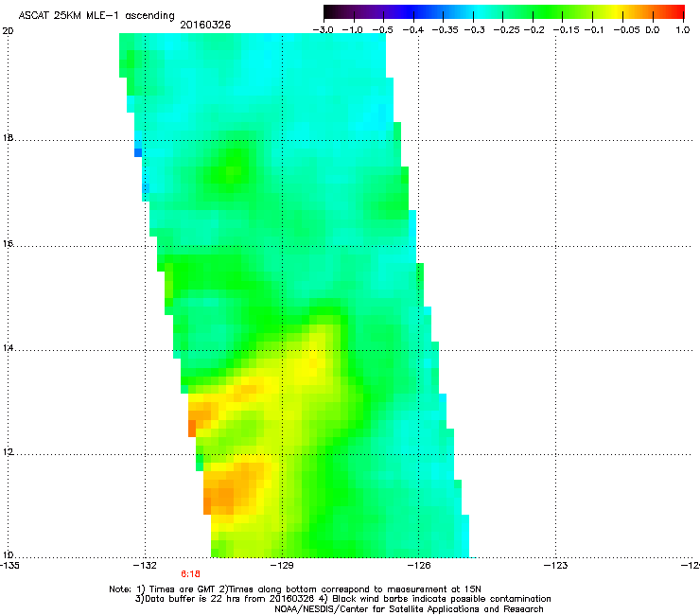Select the color bar label "-0.5"

[383, 30]
